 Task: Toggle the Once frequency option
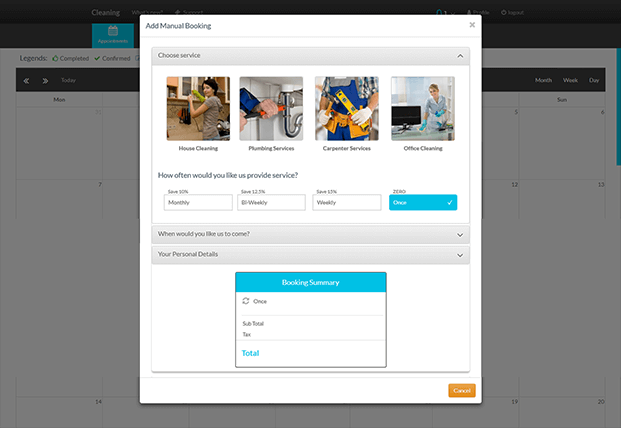[x=423, y=202]
